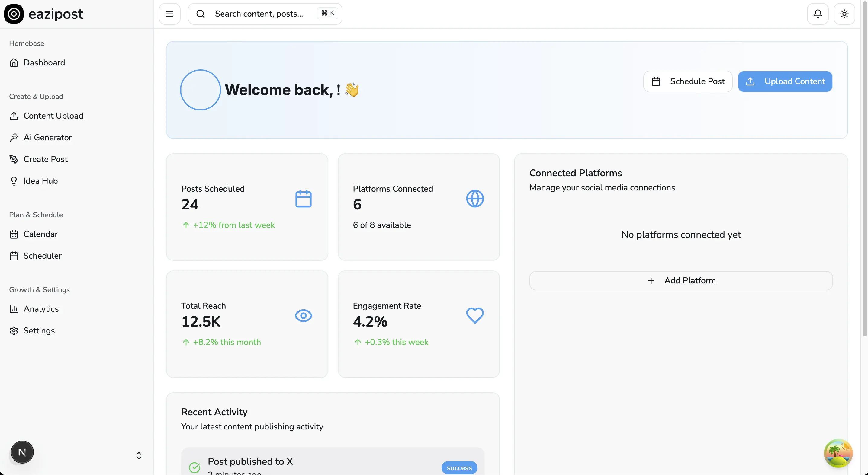This screenshot has height=475, width=868.
Task: Click the Connected Platforms heading
Action: coord(576,173)
